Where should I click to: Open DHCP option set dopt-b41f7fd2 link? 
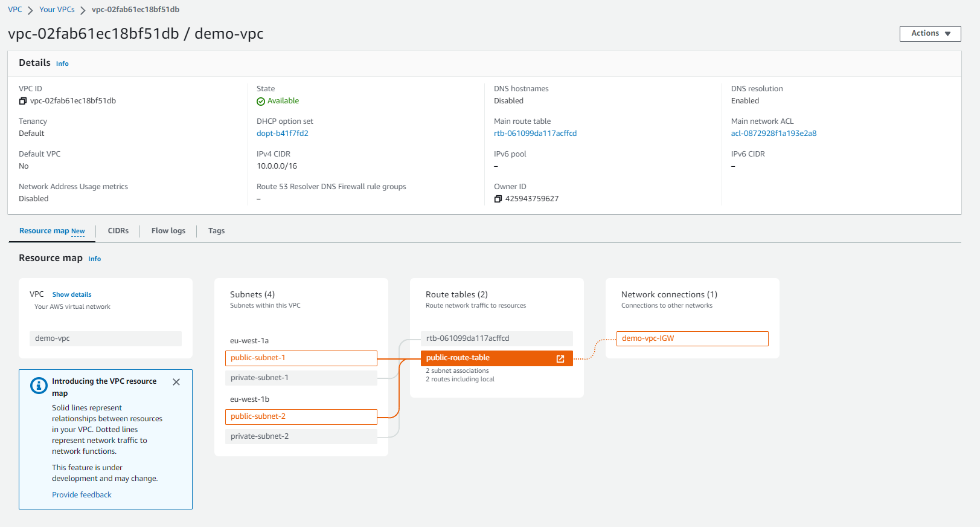pos(282,134)
